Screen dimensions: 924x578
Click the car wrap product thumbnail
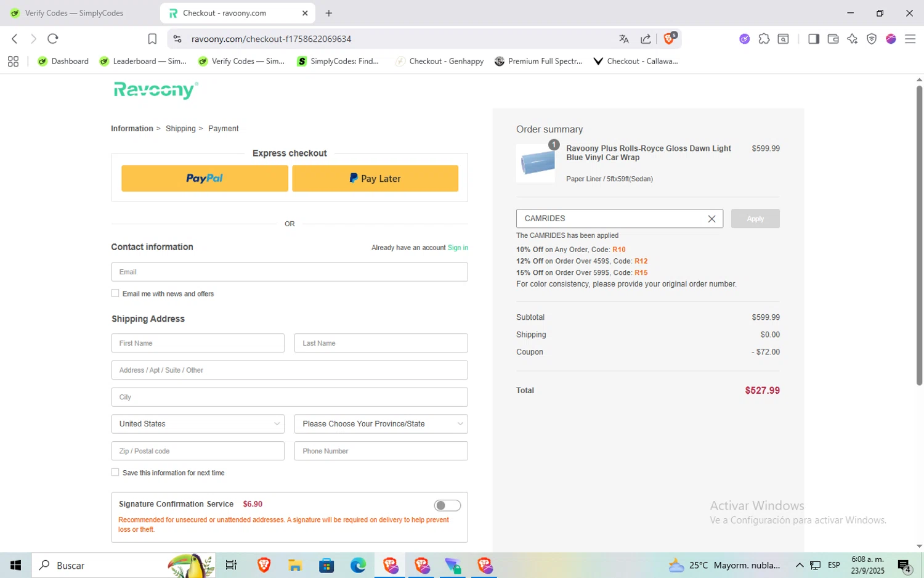(536, 163)
